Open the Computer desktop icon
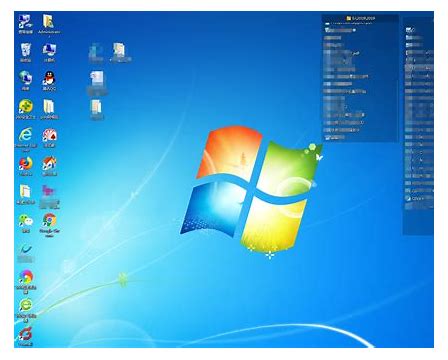The image size is (448, 360). [49, 50]
